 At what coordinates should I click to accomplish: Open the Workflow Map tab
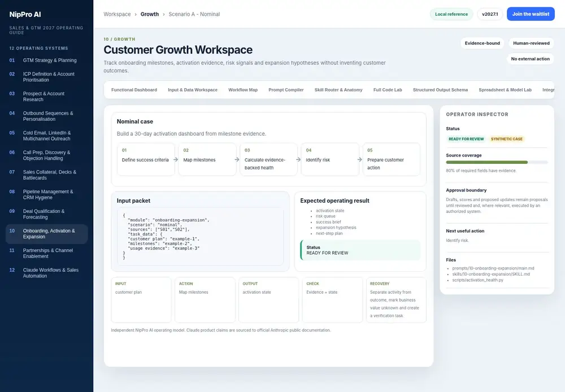tap(243, 90)
